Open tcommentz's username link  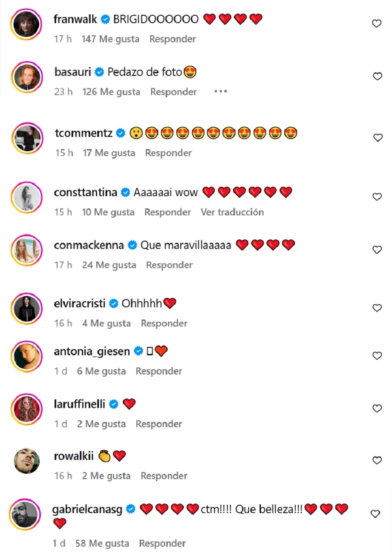click(x=84, y=133)
